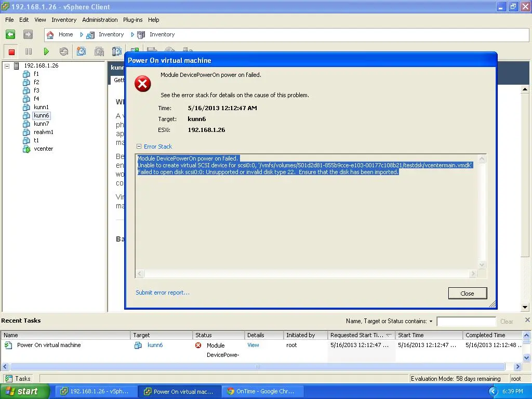Open the Snapshot Manager toolbar icon
Viewport: 532px width, 399px height.
[x=116, y=51]
